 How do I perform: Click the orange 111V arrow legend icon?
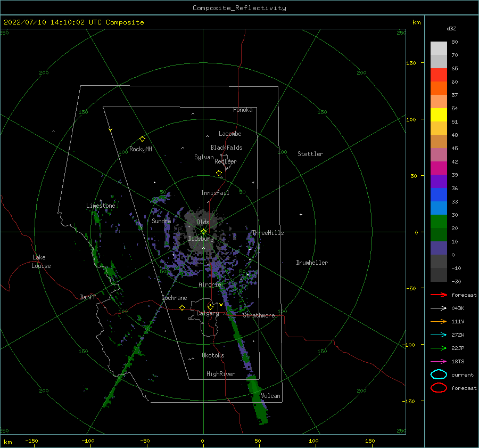pyautogui.click(x=439, y=321)
